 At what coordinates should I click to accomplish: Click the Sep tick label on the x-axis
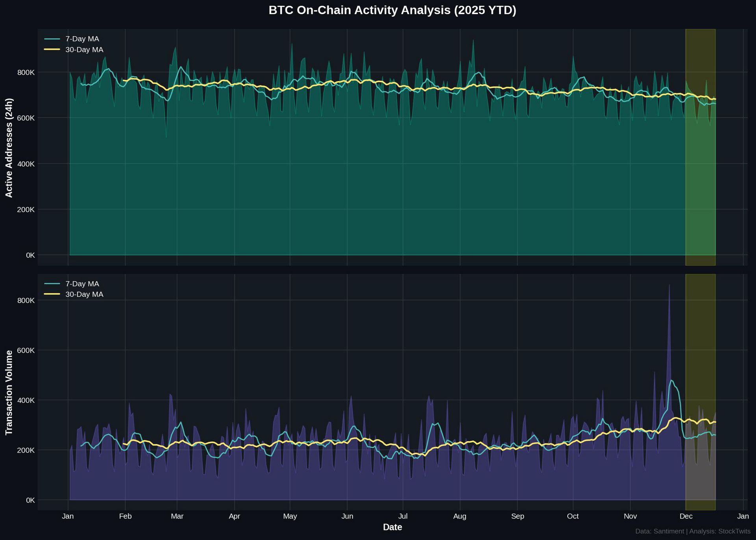pyautogui.click(x=517, y=516)
